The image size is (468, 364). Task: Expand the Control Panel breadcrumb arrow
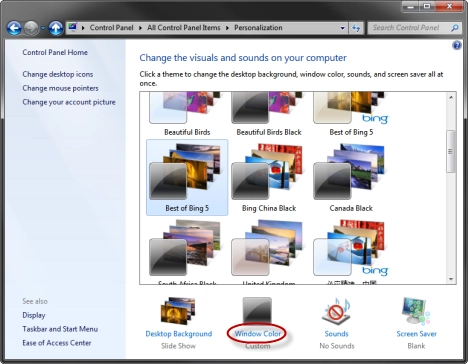139,28
